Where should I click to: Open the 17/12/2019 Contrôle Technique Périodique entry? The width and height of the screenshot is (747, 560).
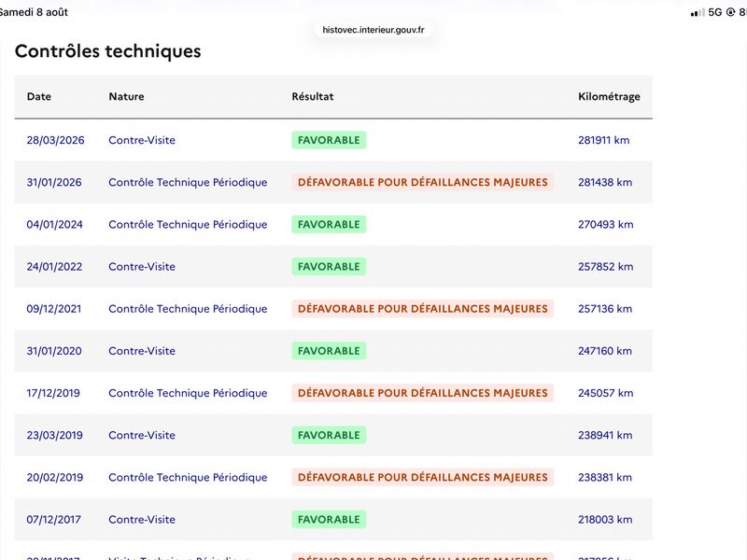pyautogui.click(x=188, y=393)
